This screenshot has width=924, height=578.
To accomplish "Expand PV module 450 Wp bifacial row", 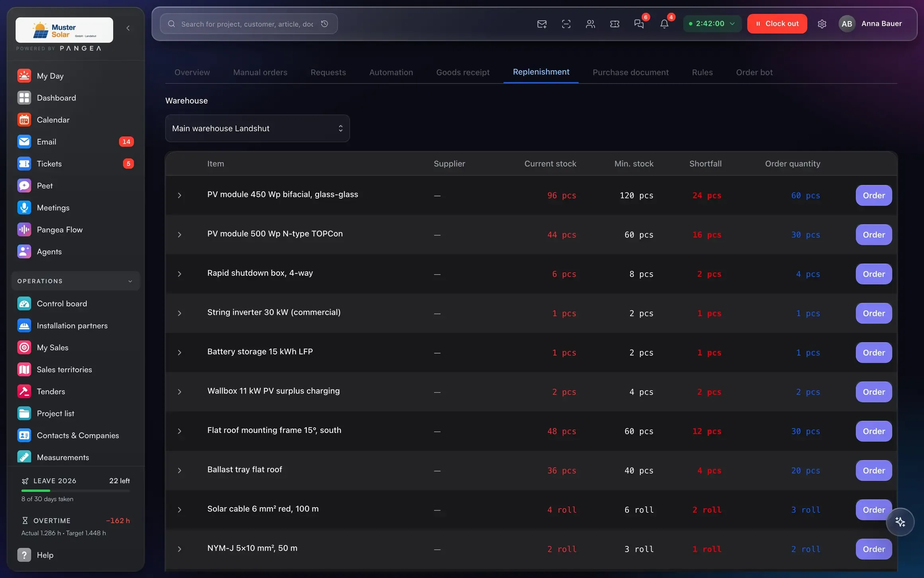I will (179, 195).
